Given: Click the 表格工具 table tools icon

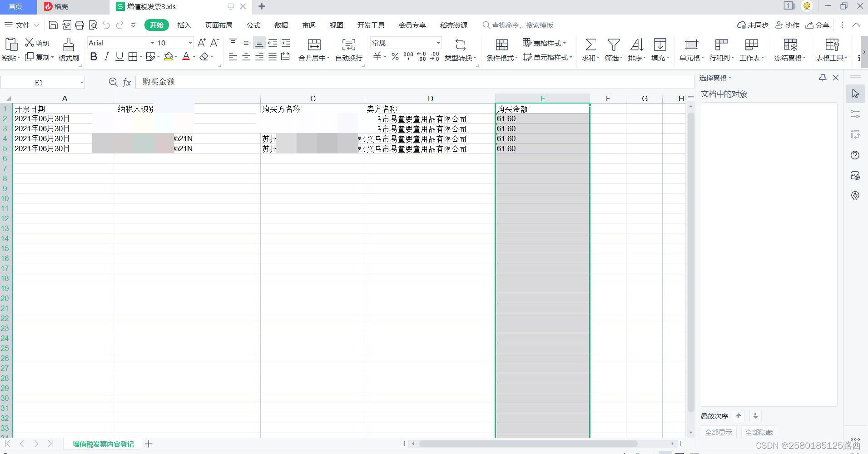Looking at the screenshot, I should point(832,44).
